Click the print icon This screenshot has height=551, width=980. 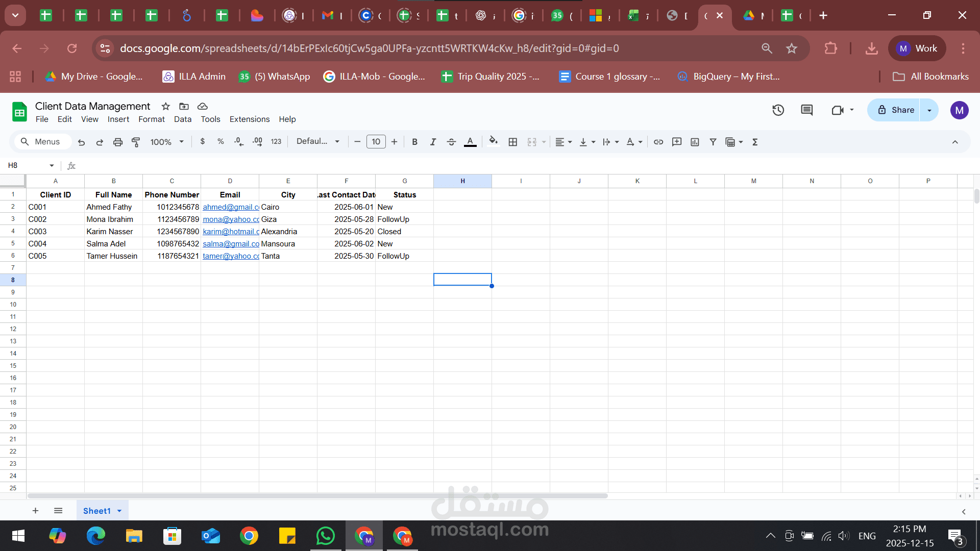(x=118, y=142)
